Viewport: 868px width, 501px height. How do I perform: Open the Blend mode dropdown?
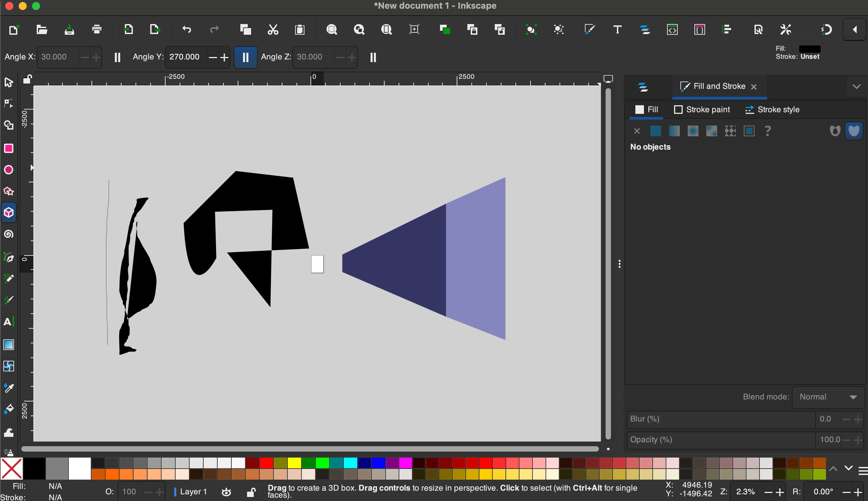(828, 397)
